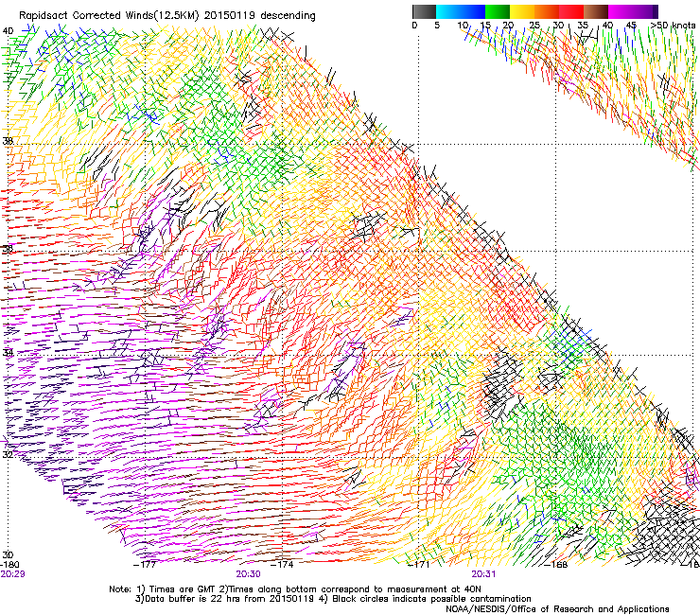Click the latitude label '38'

coord(8,141)
